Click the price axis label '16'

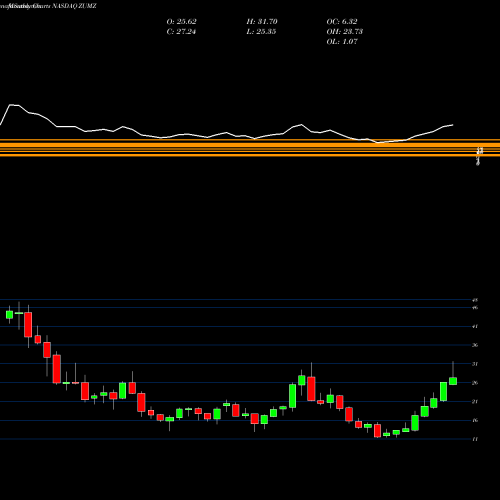[475, 420]
